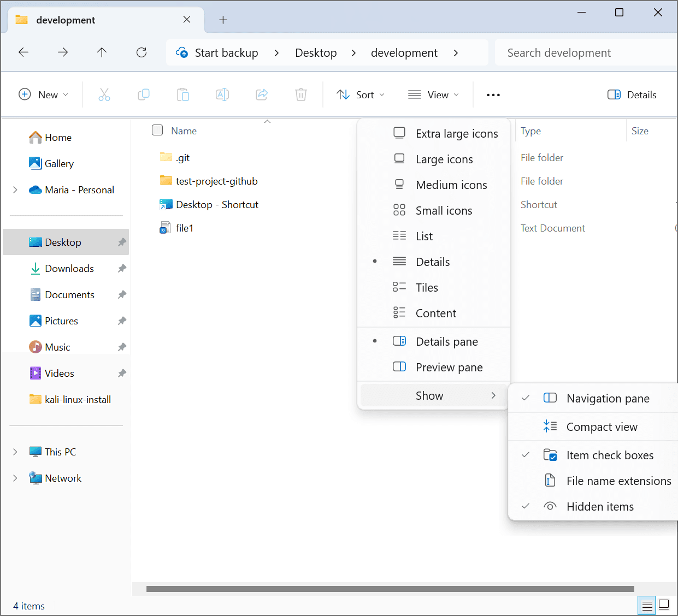Click the Details pane toolbar button
The image size is (678, 616).
(632, 94)
